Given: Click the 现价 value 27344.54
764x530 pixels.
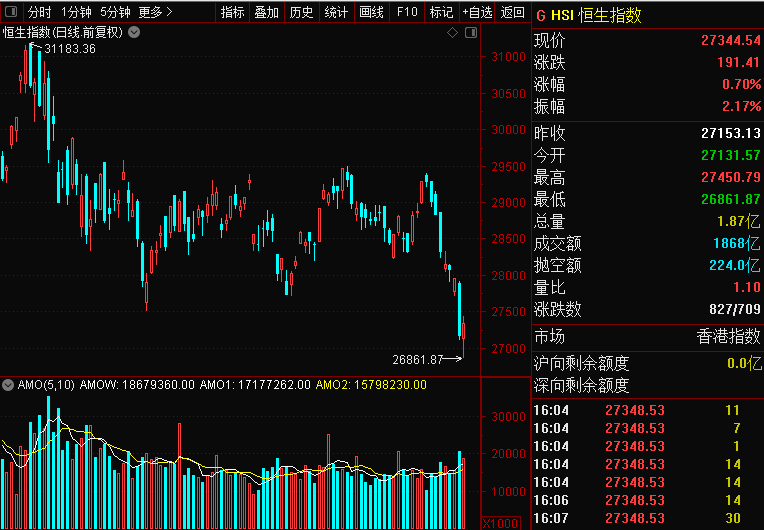Looking at the screenshot, I should pos(731,40).
